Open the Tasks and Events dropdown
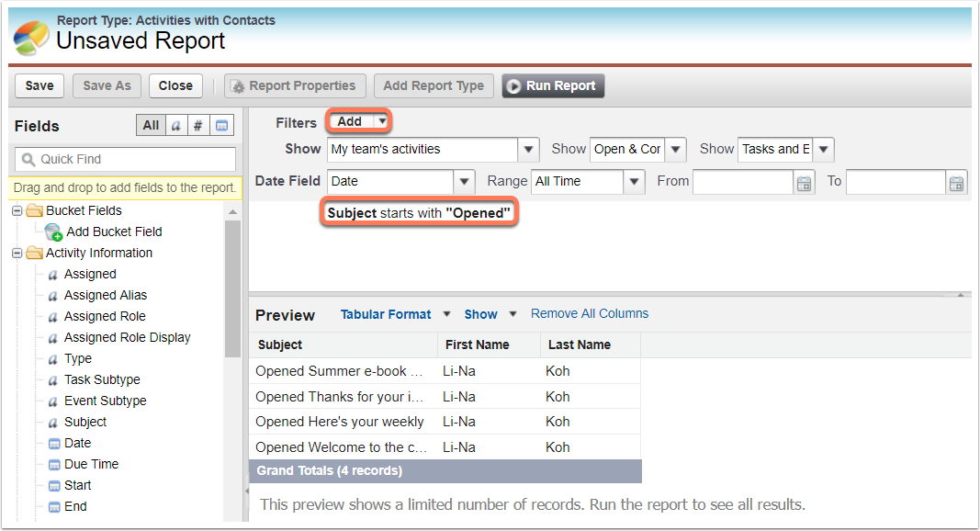 (824, 150)
